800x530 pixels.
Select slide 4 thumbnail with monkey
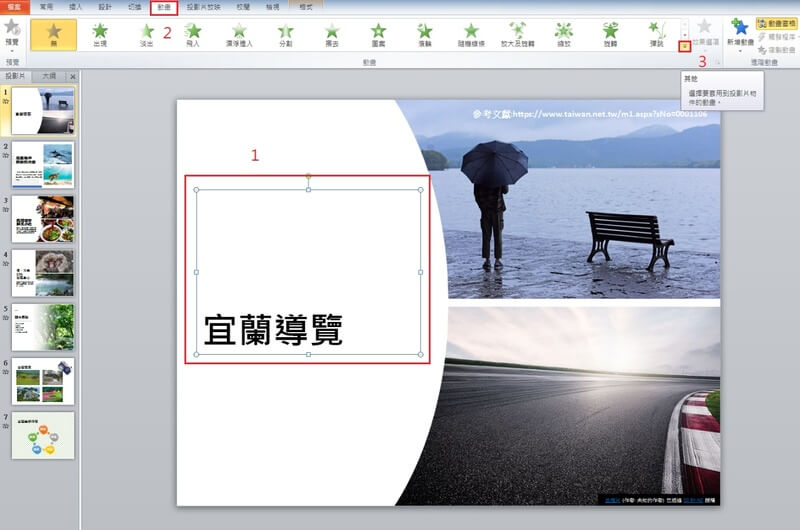(x=43, y=273)
